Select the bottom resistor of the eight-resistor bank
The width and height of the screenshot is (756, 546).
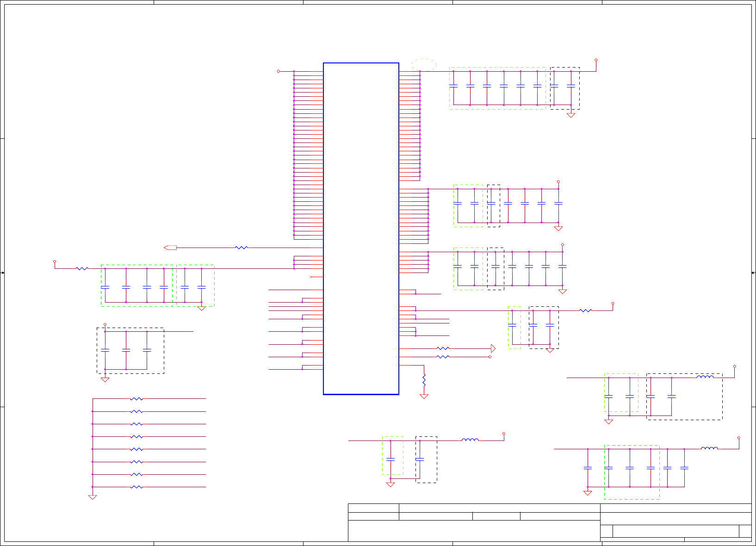136,487
